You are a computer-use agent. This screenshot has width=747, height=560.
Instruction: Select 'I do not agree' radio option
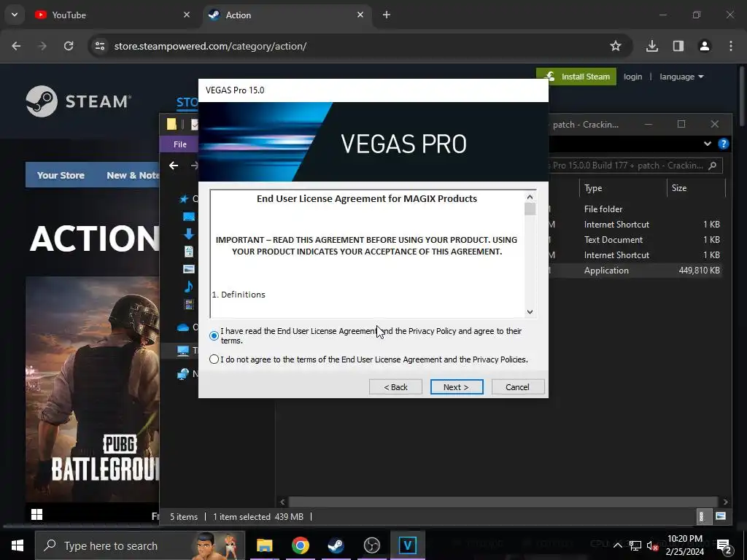pos(214,359)
